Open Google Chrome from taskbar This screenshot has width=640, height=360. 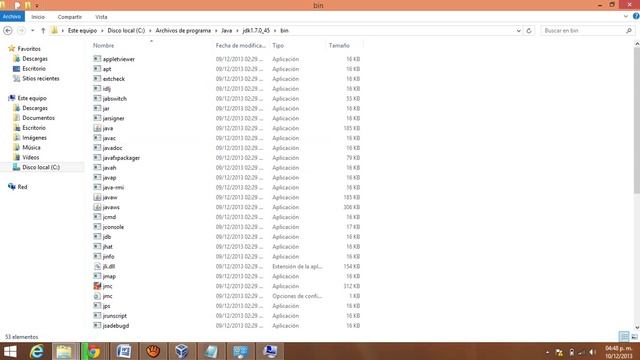coord(93,351)
